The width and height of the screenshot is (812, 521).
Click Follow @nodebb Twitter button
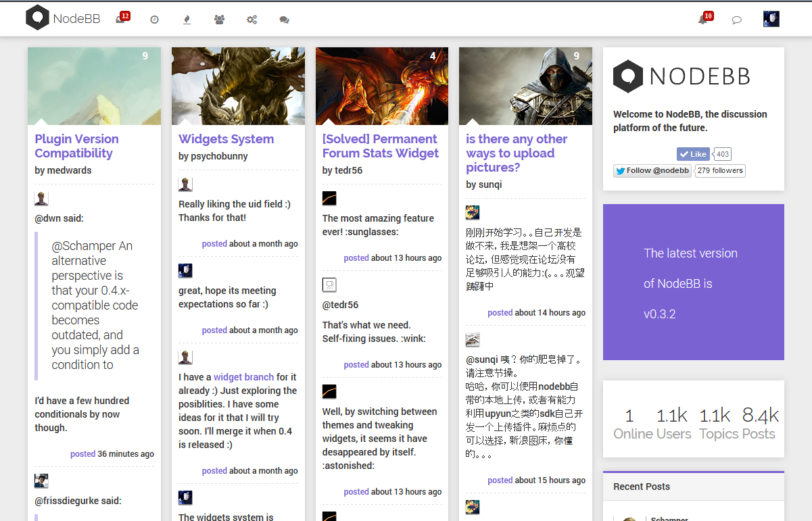[652, 171]
